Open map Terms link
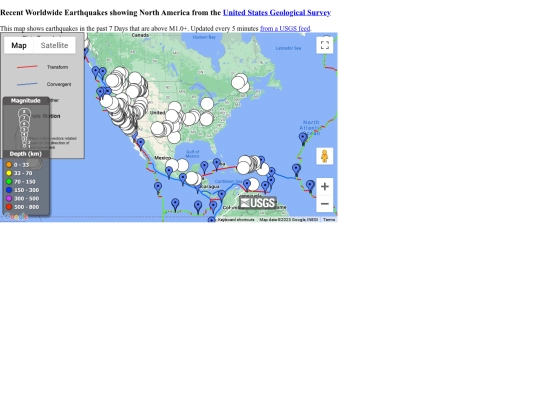Image resolution: width=540 pixels, height=405 pixels. (x=329, y=219)
